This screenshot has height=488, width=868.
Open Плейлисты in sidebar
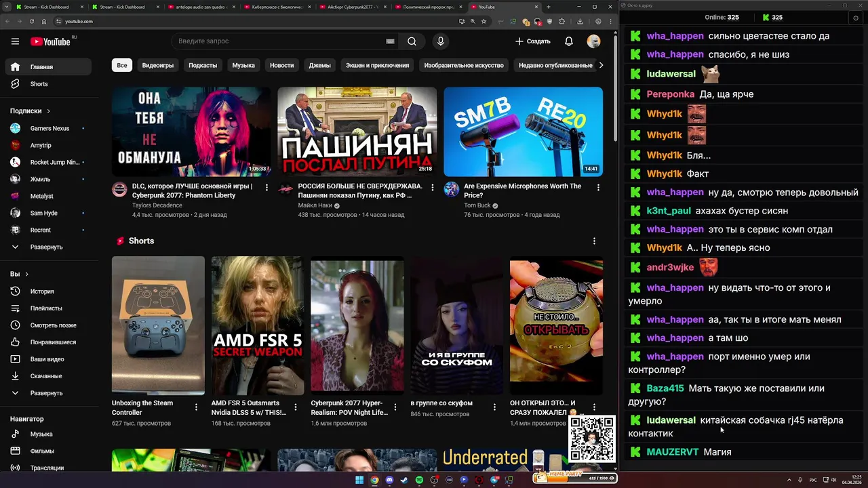pos(48,308)
